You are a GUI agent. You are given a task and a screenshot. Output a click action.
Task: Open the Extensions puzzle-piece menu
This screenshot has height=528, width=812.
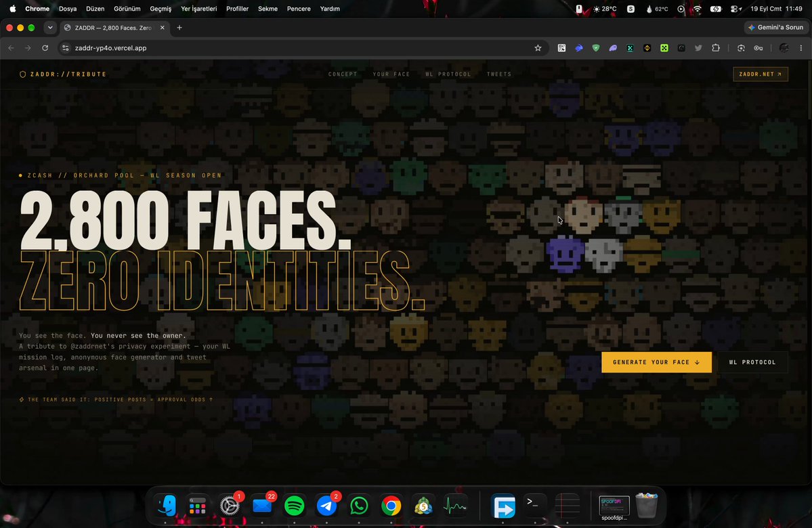click(716, 48)
